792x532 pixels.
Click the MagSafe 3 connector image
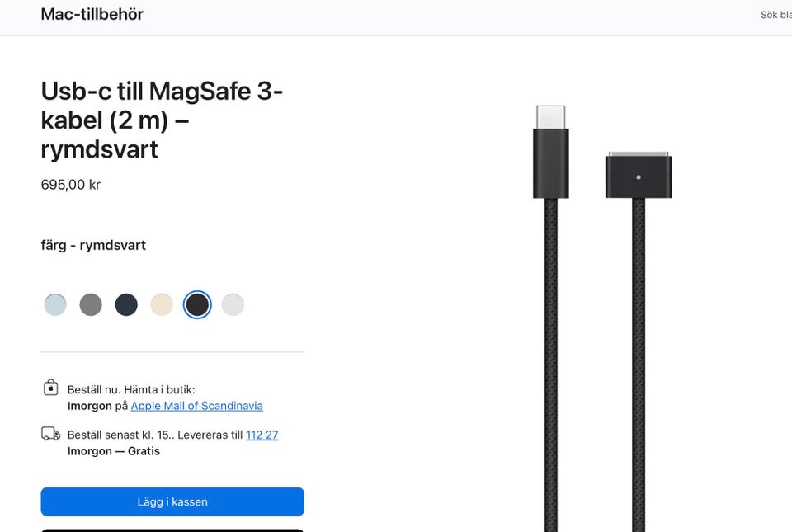click(638, 174)
